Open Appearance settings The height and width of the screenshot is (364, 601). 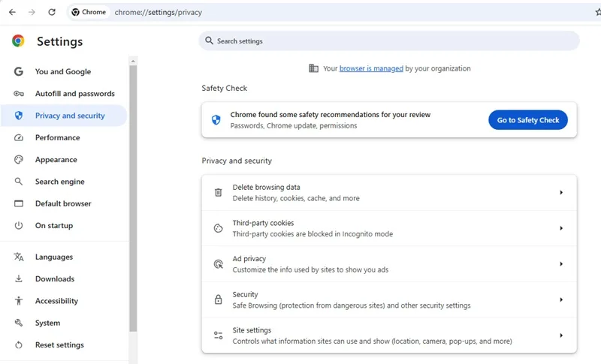[x=64, y=160]
